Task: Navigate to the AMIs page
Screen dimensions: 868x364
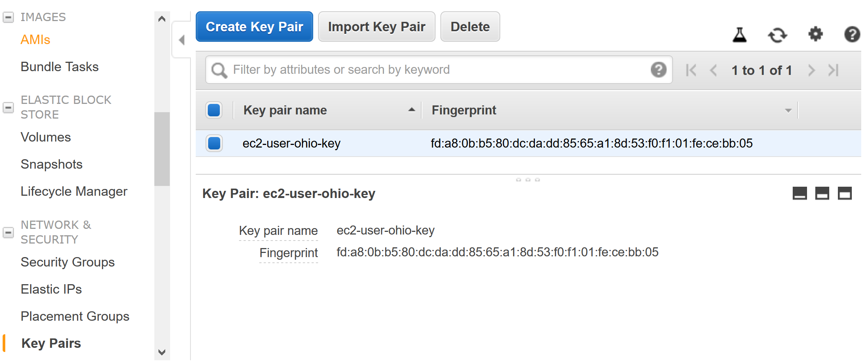Action: [x=35, y=40]
